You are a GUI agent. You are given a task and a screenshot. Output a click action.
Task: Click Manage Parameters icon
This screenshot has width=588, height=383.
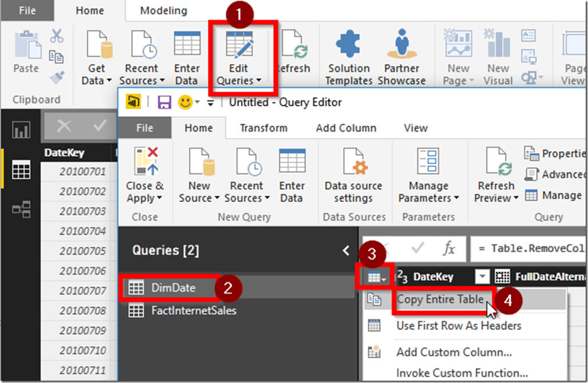click(428, 161)
